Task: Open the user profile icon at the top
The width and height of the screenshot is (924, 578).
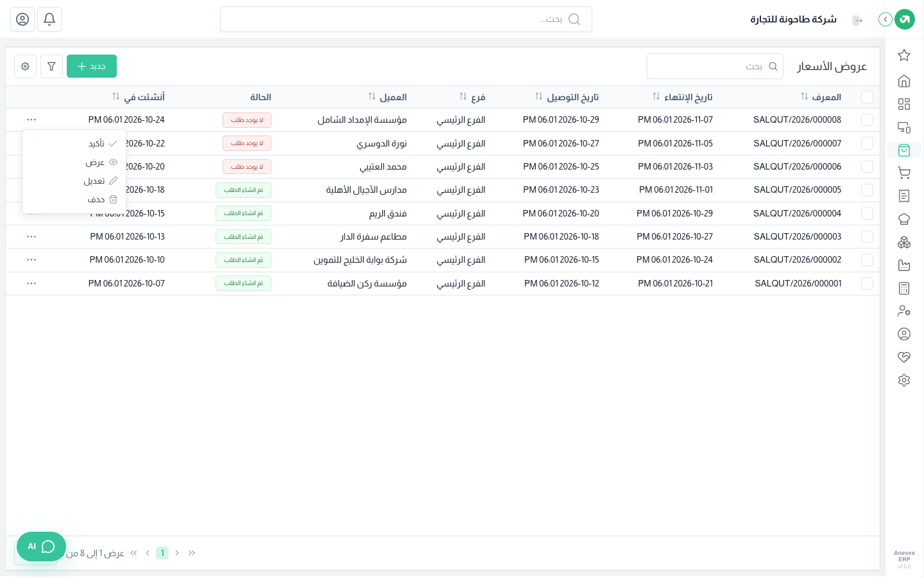Action: [22, 19]
